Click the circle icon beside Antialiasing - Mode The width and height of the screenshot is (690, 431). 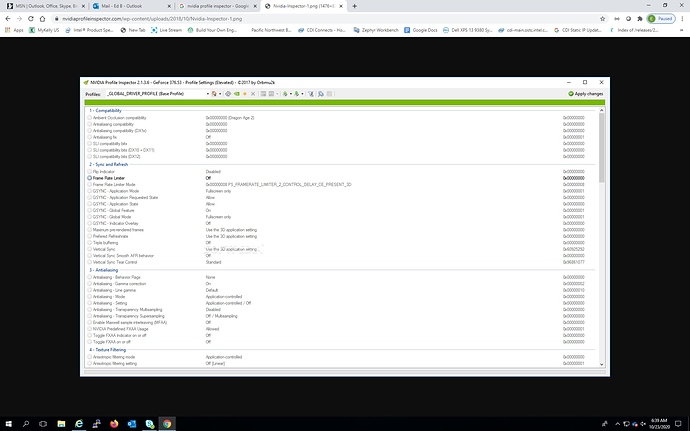(89, 296)
